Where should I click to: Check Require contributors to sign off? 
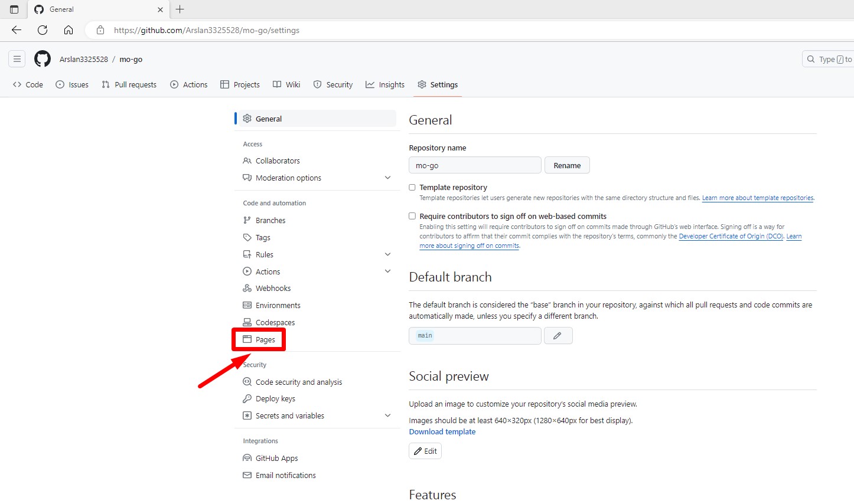(x=412, y=216)
